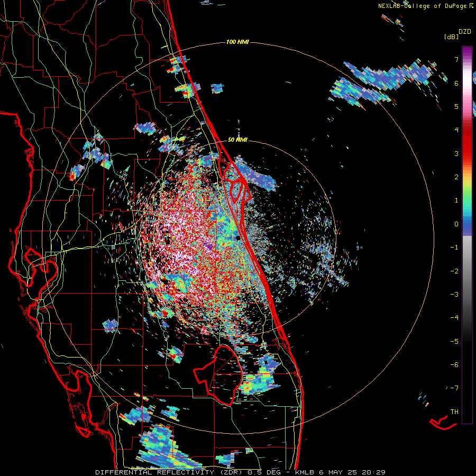
Task: Click the [dB] unit label
Action: pos(451,36)
